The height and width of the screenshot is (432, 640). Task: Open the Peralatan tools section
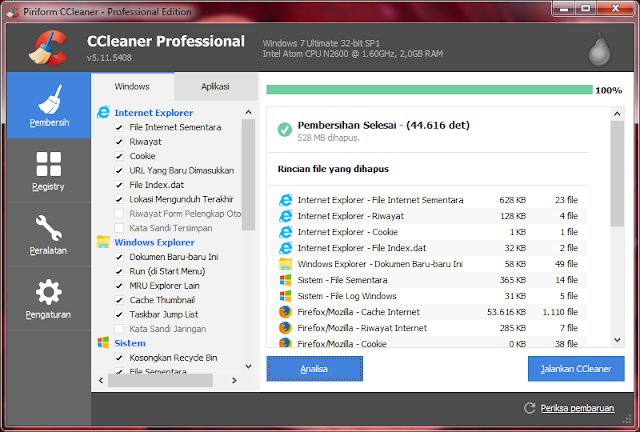point(49,235)
